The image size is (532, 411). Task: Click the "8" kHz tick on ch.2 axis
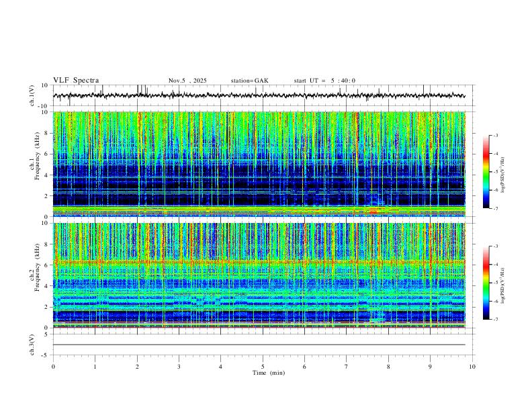[46, 244]
